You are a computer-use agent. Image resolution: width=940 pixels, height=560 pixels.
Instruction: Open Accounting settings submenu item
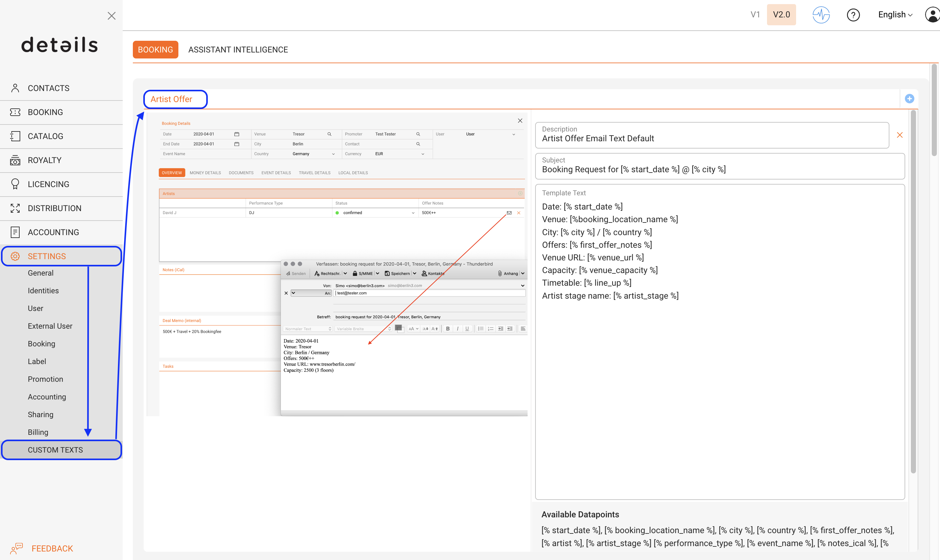click(x=47, y=397)
